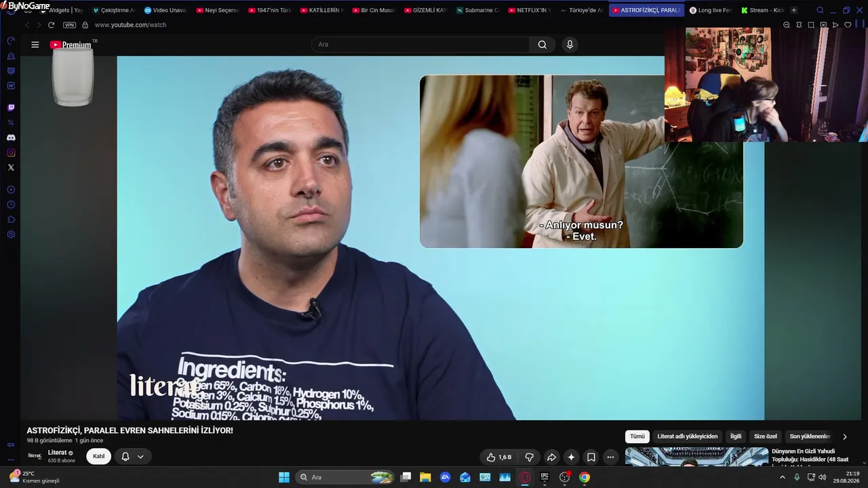Open File Explorer from the taskbar
868x488 pixels.
pyautogui.click(x=425, y=477)
